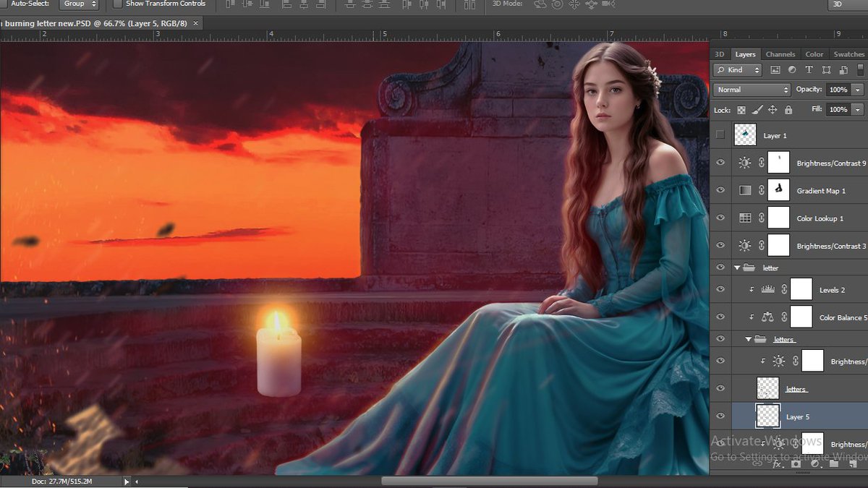The width and height of the screenshot is (868, 488).
Task: Click Lock position icon
Action: click(773, 110)
